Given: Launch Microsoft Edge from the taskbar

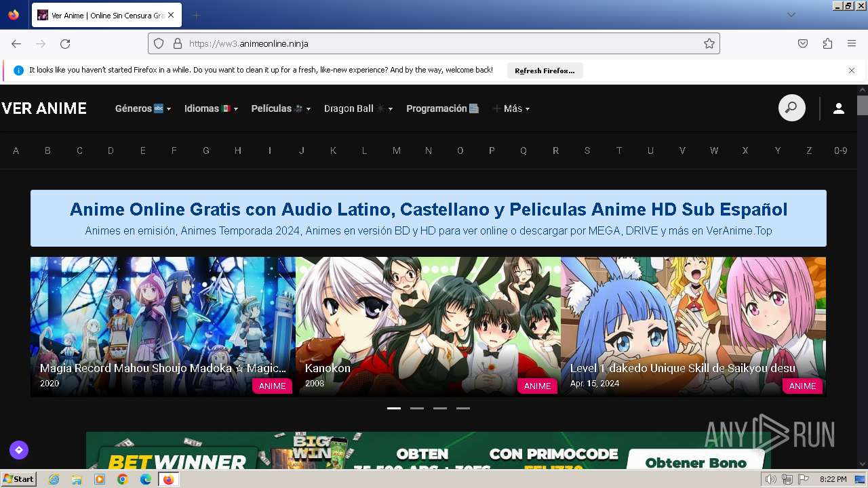Looking at the screenshot, I should pos(146,479).
